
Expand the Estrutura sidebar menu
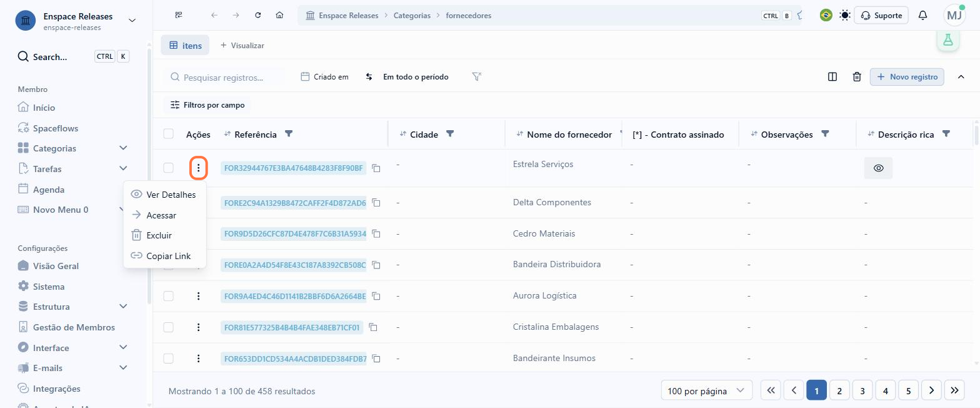click(123, 307)
